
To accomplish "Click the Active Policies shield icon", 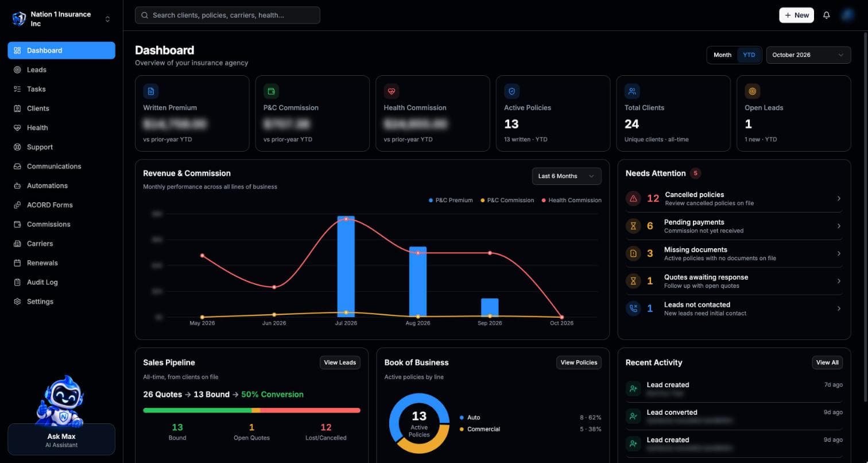I will (512, 91).
